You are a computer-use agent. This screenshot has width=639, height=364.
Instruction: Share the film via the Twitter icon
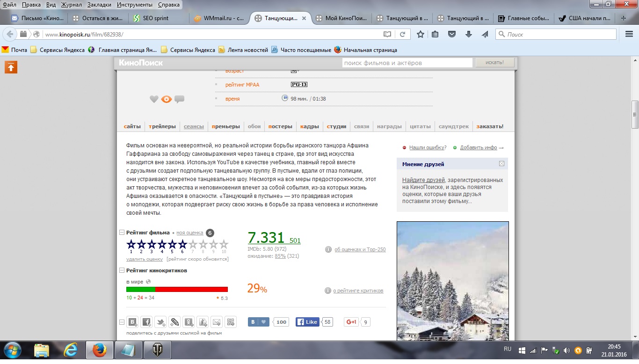pyautogui.click(x=160, y=322)
